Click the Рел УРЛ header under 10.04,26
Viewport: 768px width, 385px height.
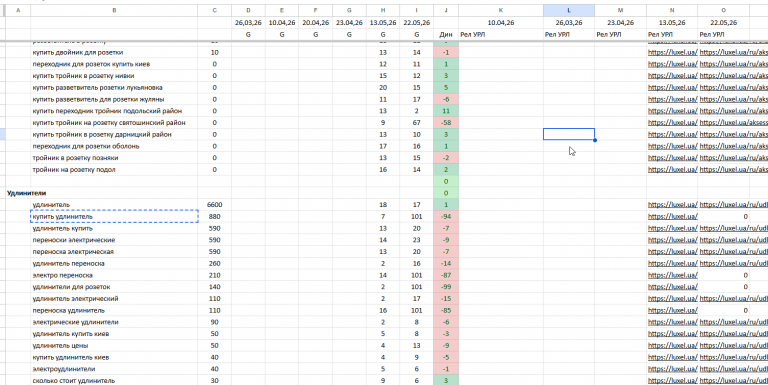(501, 35)
